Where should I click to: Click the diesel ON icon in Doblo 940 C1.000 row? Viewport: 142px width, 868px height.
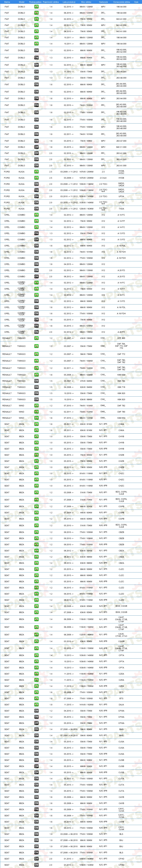click(36, 147)
